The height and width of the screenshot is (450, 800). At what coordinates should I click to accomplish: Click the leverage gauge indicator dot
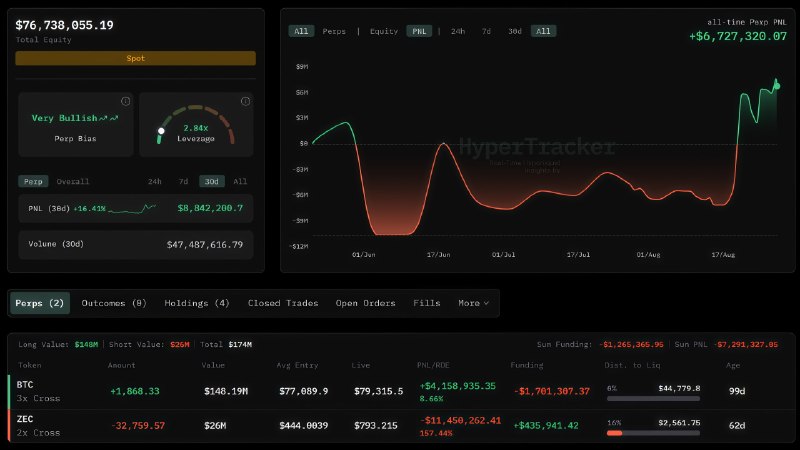161,131
